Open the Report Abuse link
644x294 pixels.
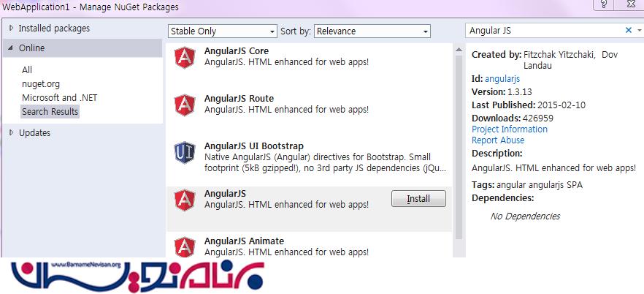tap(498, 140)
